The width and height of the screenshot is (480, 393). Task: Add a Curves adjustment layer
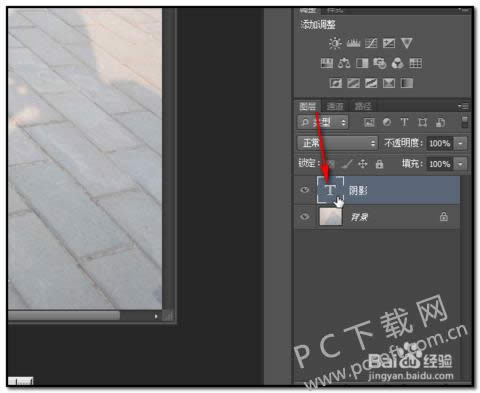pyautogui.click(x=371, y=43)
